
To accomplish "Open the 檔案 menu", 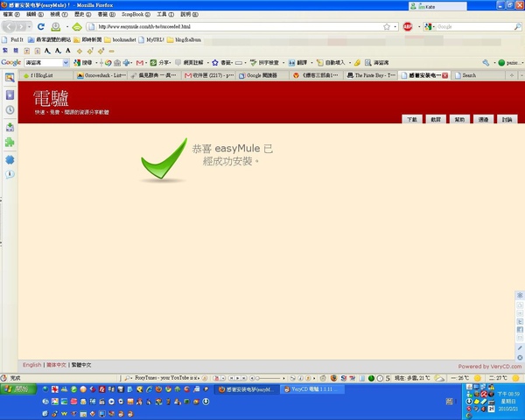I will coord(11,14).
